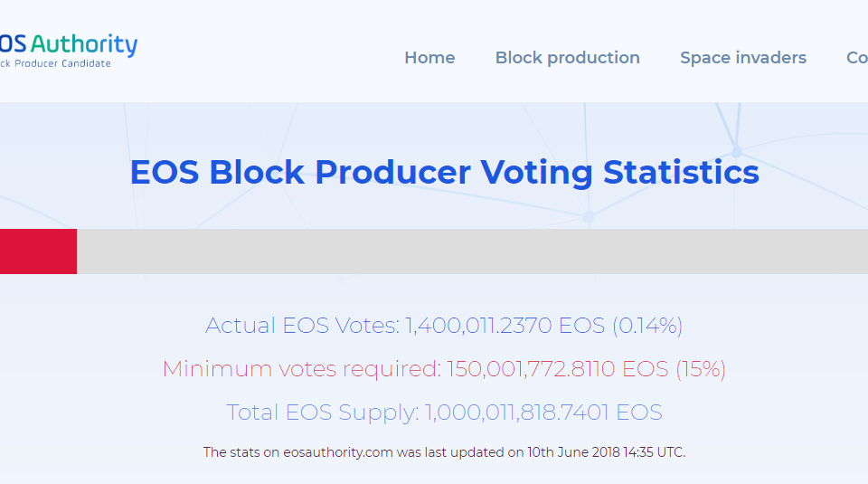Image resolution: width=868 pixels, height=484 pixels.
Task: Click the 150,001,772.8110 EOS amount
Action: pyautogui.click(x=558, y=369)
